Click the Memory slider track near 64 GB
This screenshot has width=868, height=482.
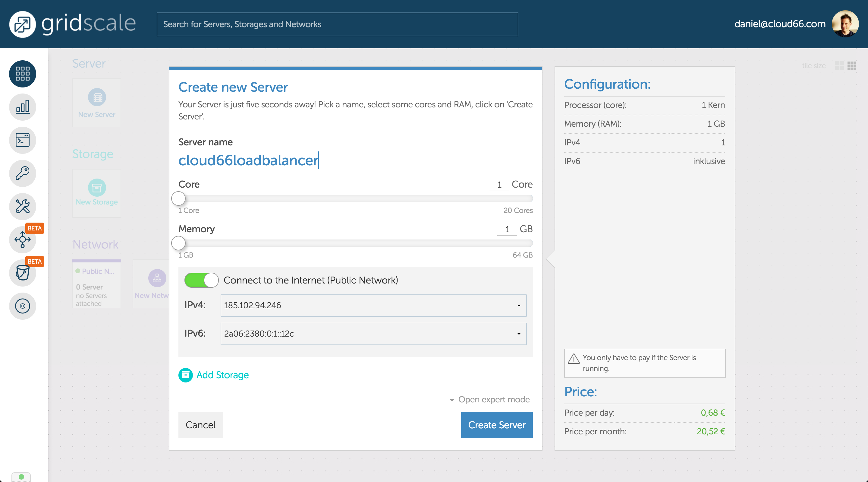click(x=529, y=243)
